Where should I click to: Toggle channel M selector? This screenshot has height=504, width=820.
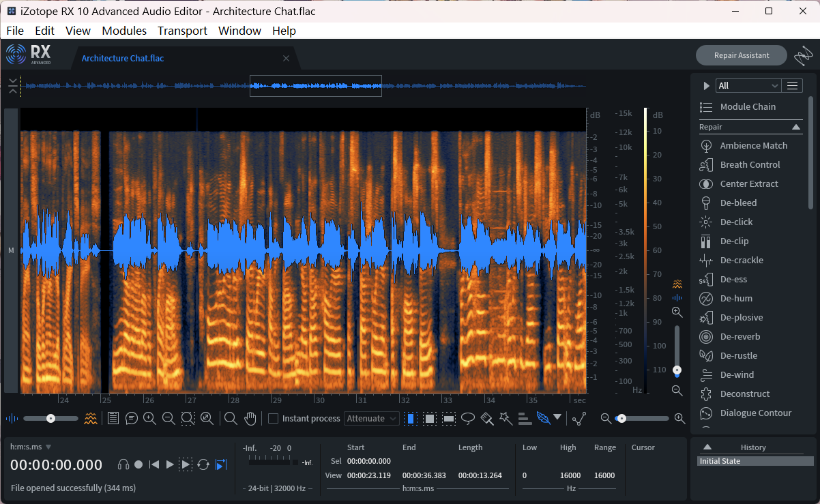[11, 250]
